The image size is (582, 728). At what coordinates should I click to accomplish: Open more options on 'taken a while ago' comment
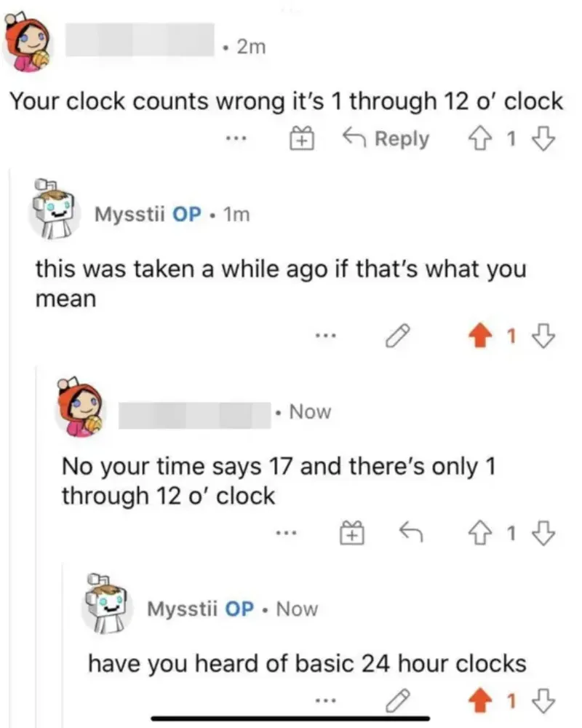click(325, 336)
